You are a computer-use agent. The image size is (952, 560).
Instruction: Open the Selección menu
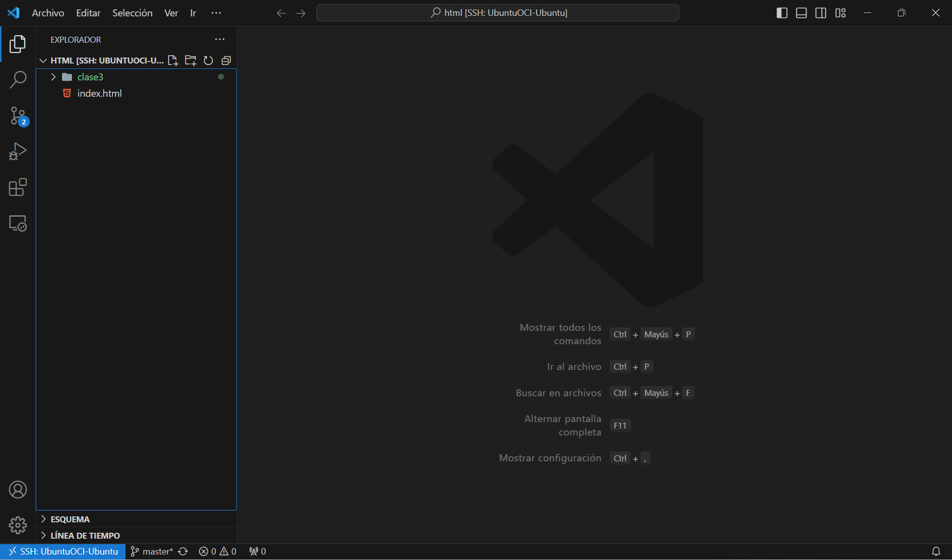(x=132, y=13)
